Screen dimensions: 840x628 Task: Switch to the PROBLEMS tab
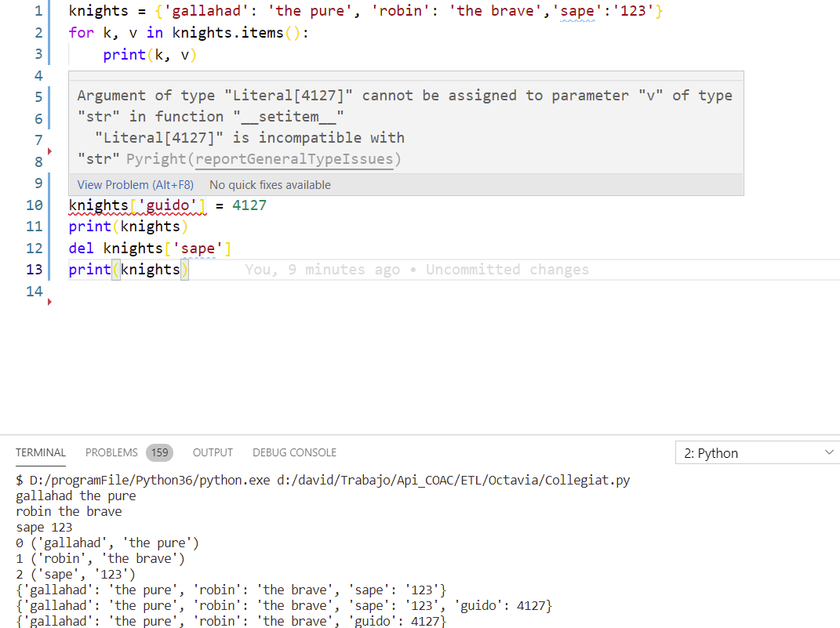point(111,452)
